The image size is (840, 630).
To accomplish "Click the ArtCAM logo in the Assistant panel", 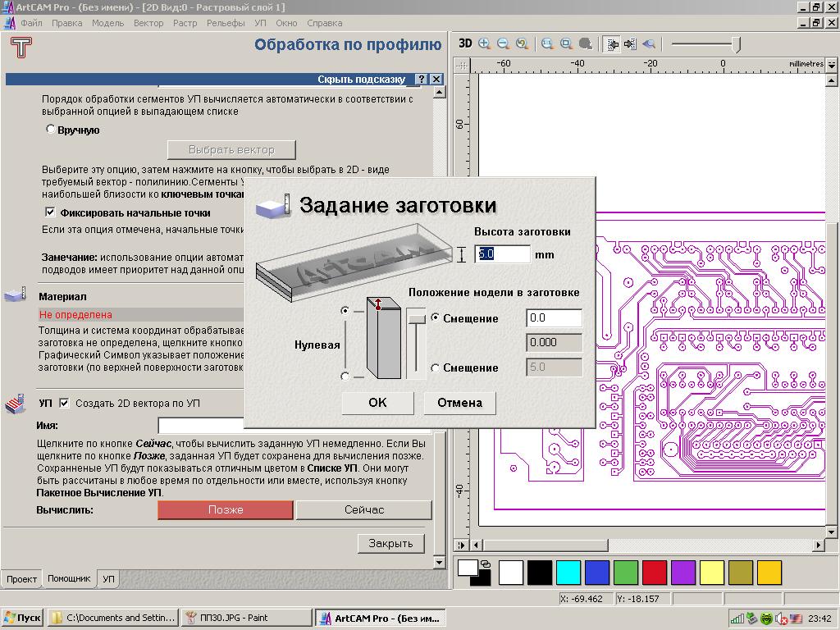I will 21,47.
